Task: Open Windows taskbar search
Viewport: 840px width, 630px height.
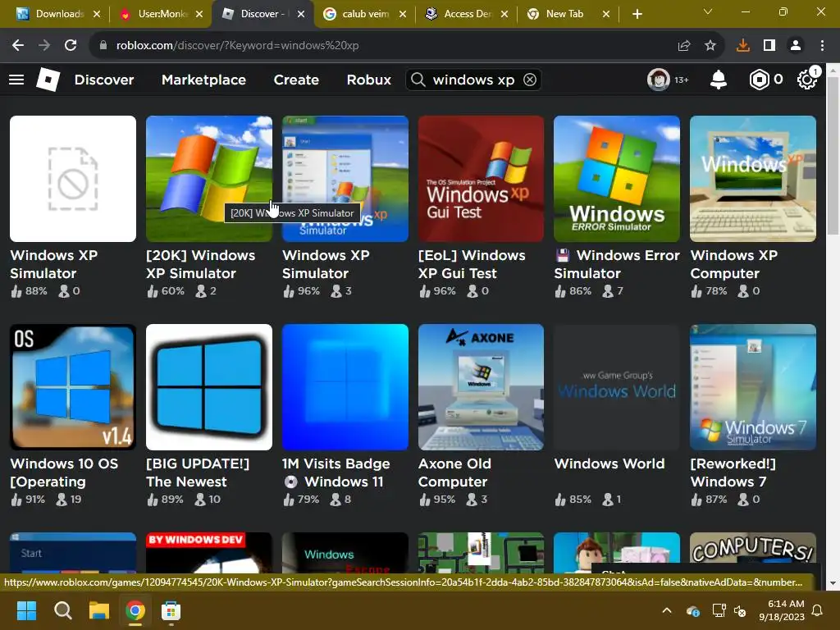Action: (x=62, y=610)
